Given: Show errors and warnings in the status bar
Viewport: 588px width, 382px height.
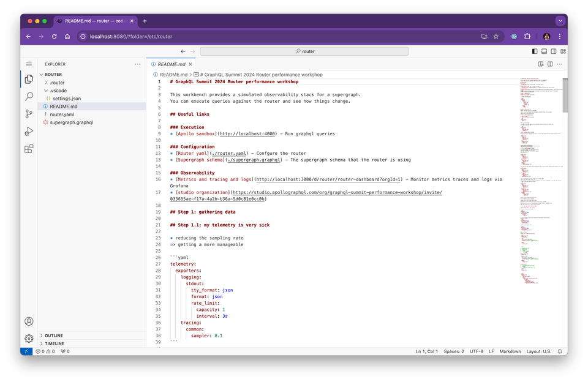Looking at the screenshot, I should point(45,351).
